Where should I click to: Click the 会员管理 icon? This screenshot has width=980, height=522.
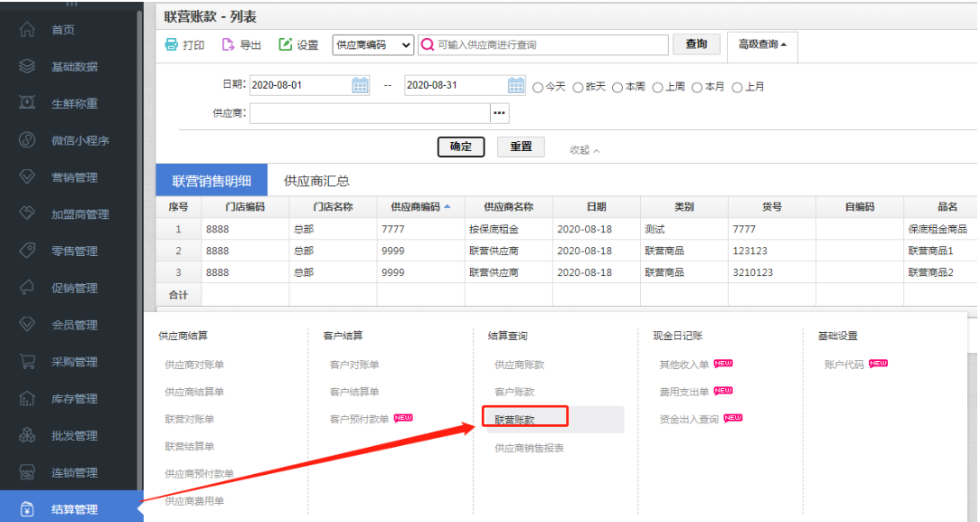(27, 325)
